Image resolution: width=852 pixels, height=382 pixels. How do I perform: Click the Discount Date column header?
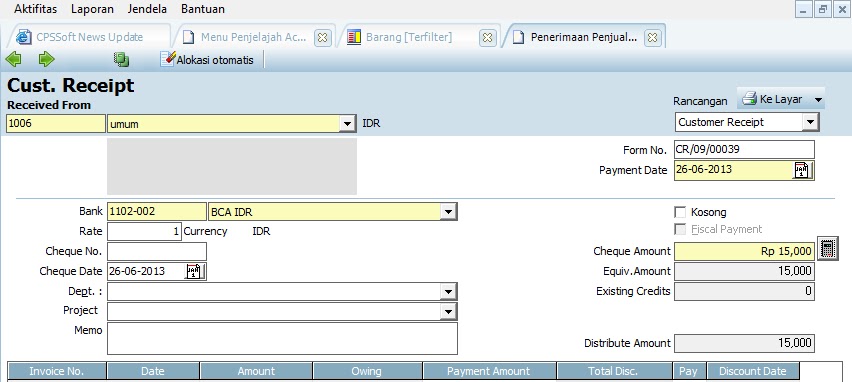pyautogui.click(x=753, y=371)
